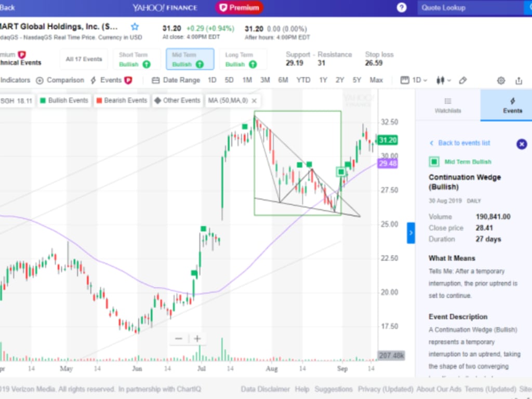Open Suggestions footer link
532x399 pixels.
click(x=334, y=389)
